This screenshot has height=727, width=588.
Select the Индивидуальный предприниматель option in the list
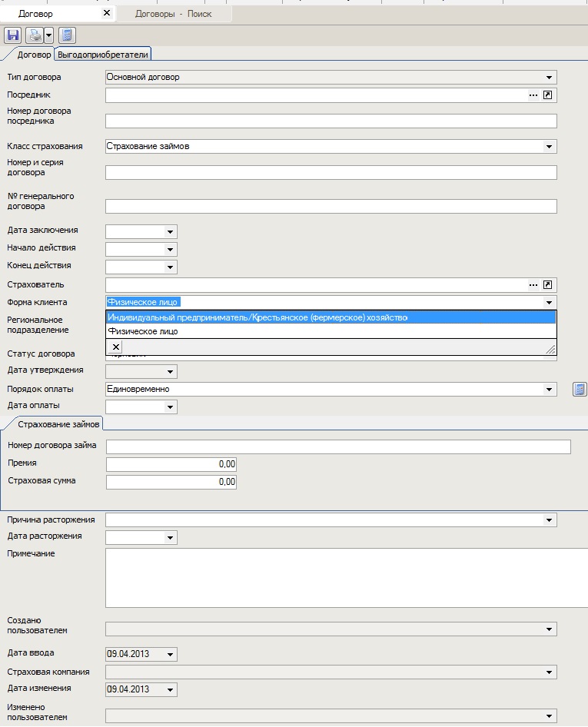tap(257, 317)
